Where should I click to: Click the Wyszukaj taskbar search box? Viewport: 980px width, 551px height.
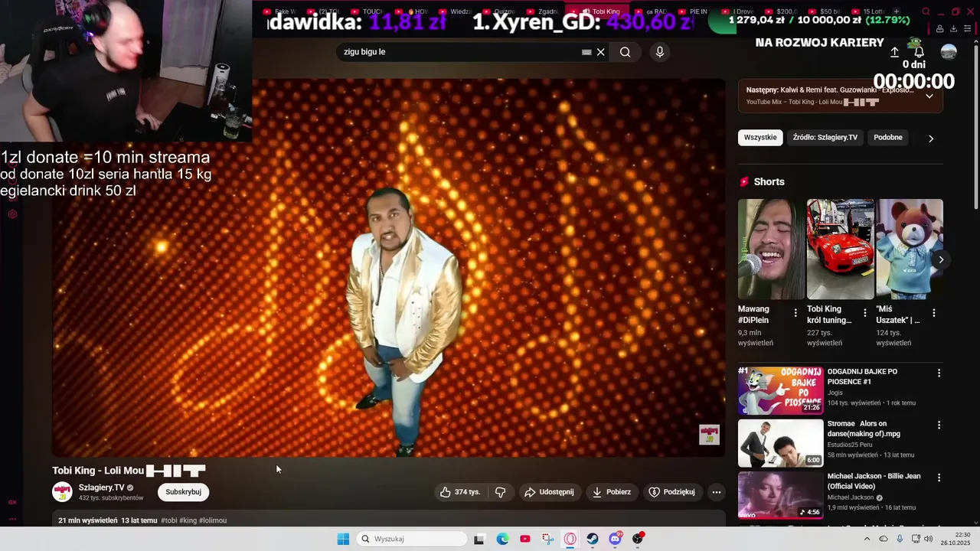412,539
